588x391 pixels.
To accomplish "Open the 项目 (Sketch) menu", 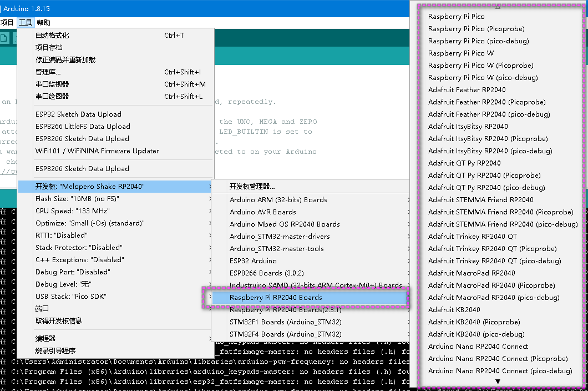I will click(7, 22).
